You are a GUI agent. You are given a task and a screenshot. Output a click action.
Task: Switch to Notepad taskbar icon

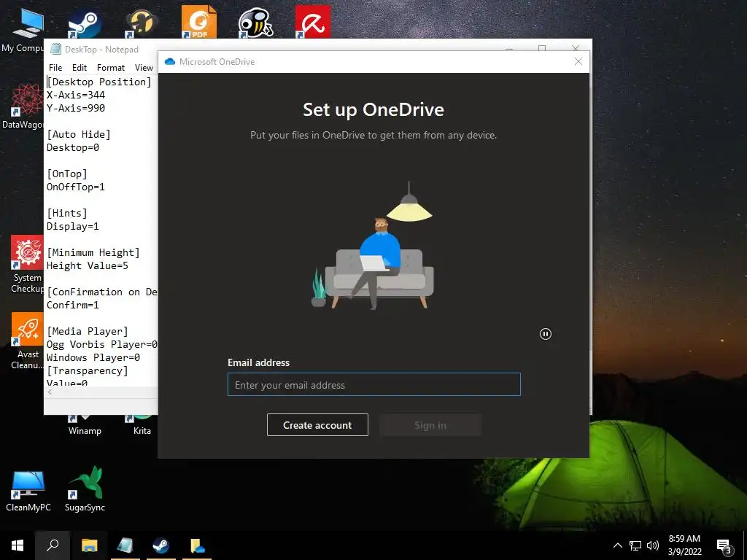125,545
